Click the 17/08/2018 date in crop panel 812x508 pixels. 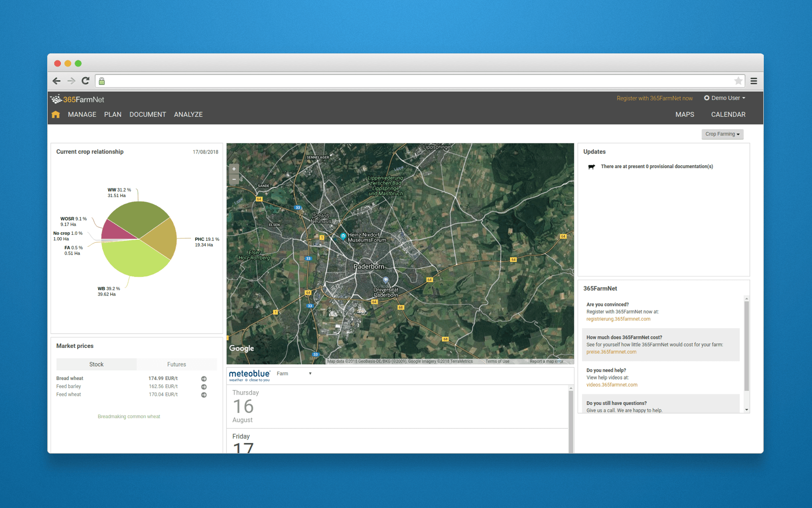click(206, 152)
